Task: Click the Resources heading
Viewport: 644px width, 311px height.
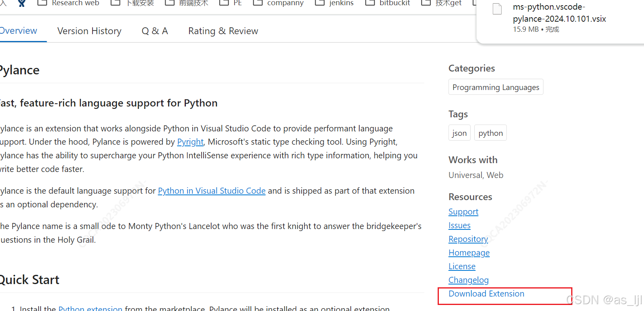Action: [x=470, y=197]
